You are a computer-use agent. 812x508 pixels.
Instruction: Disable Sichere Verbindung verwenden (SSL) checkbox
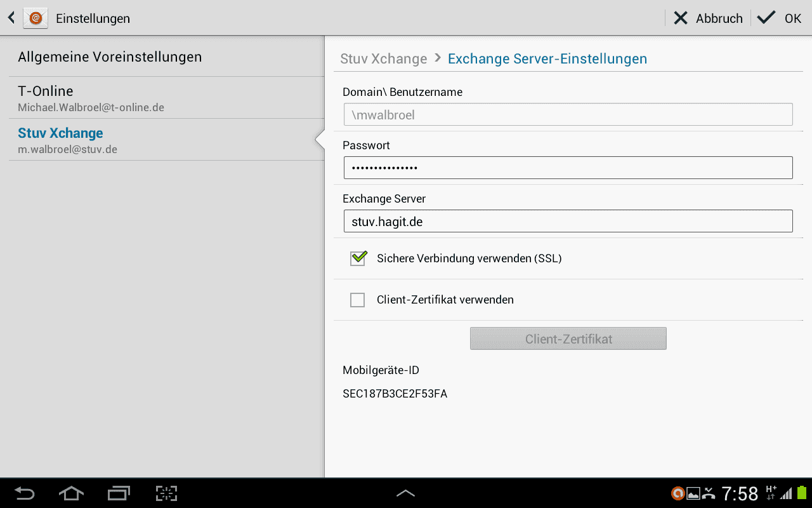358,258
